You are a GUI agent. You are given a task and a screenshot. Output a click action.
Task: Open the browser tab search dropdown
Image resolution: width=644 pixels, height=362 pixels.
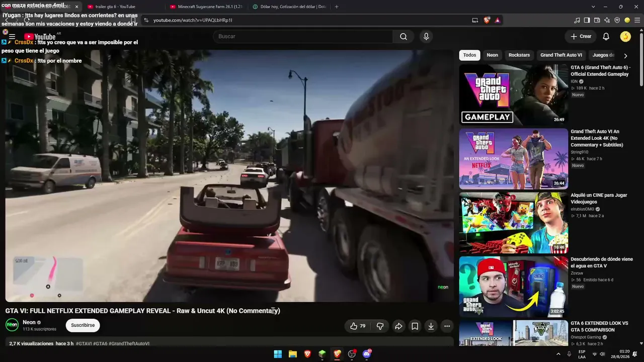pyautogui.click(x=593, y=7)
